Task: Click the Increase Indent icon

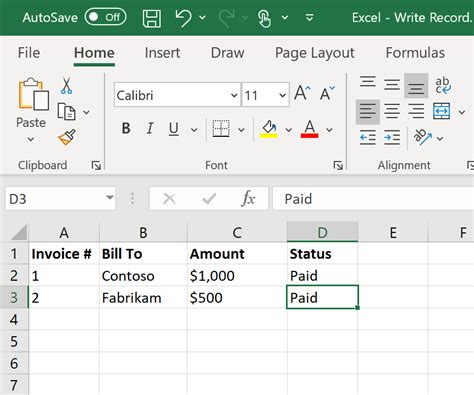Action: coord(392,137)
